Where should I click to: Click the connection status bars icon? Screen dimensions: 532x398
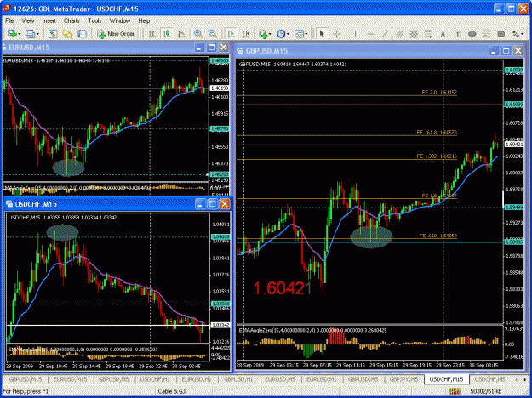pos(456,391)
